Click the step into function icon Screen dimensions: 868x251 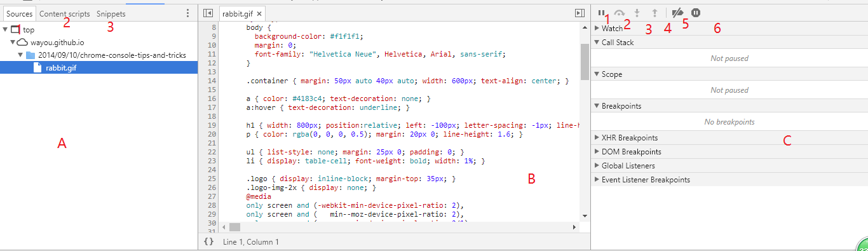pos(637,13)
